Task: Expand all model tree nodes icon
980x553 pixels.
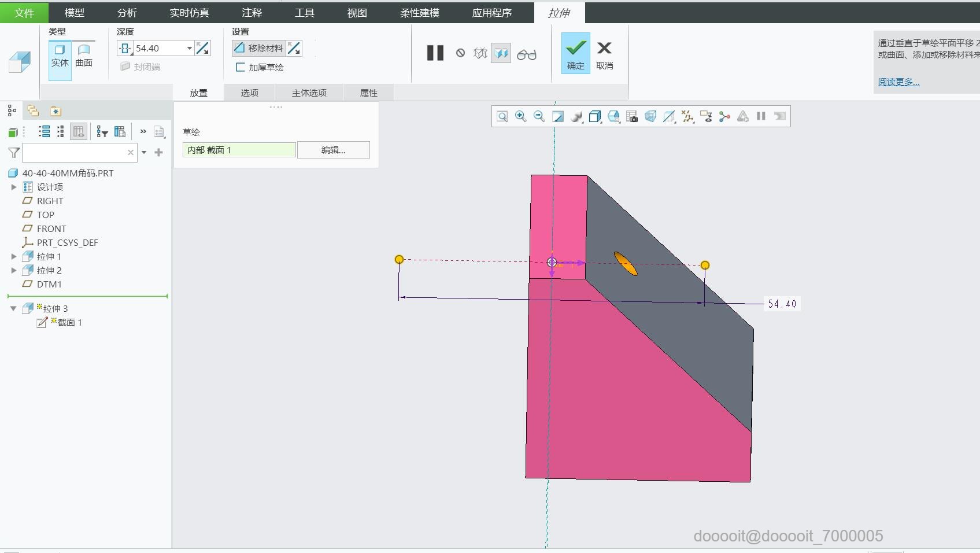Action: (x=44, y=131)
